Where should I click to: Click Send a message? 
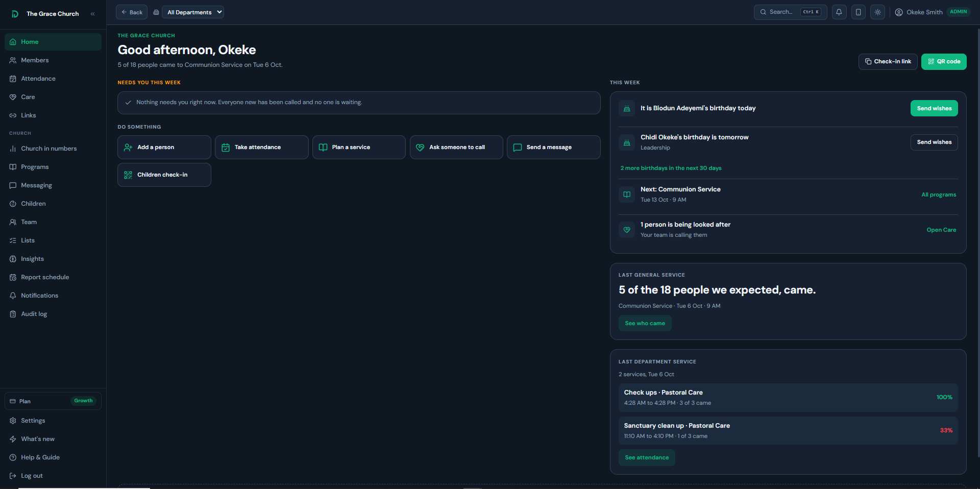pyautogui.click(x=553, y=147)
